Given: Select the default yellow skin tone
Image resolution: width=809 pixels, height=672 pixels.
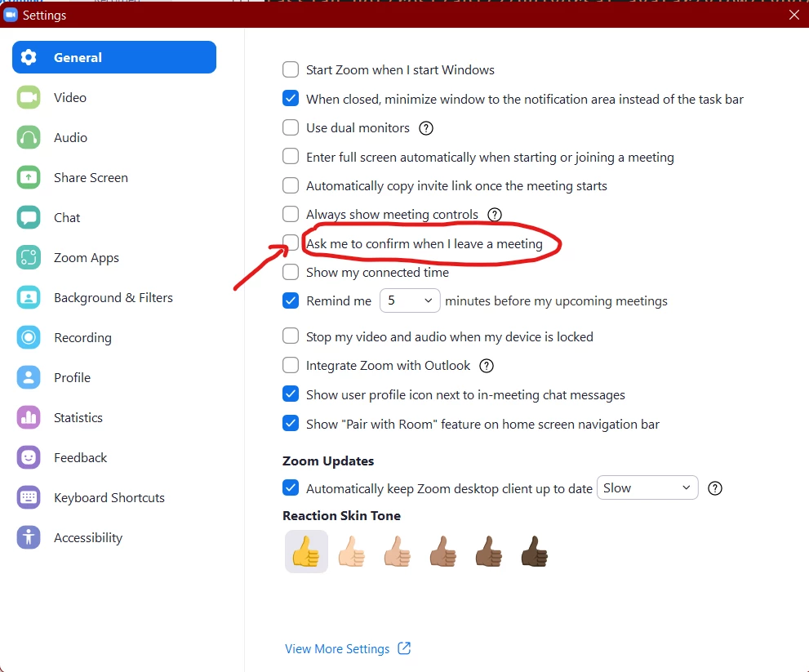Looking at the screenshot, I should [x=306, y=551].
